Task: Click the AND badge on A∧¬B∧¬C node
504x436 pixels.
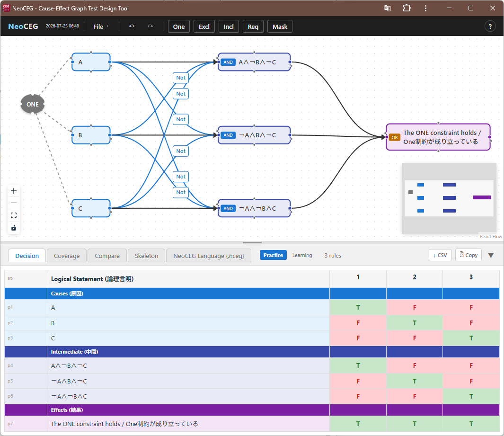Action: pos(228,62)
